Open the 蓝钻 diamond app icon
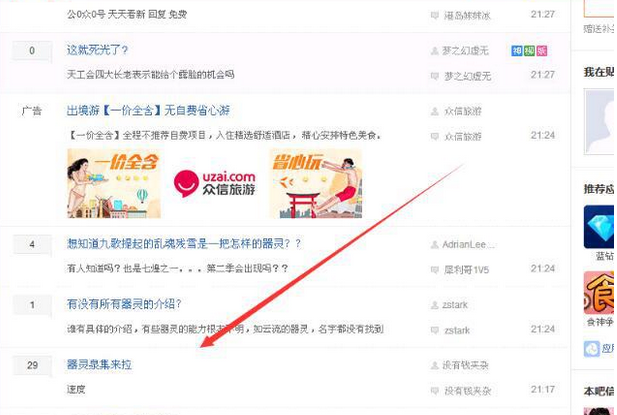Image resolution: width=617 pixels, height=415 pixels. click(599, 227)
